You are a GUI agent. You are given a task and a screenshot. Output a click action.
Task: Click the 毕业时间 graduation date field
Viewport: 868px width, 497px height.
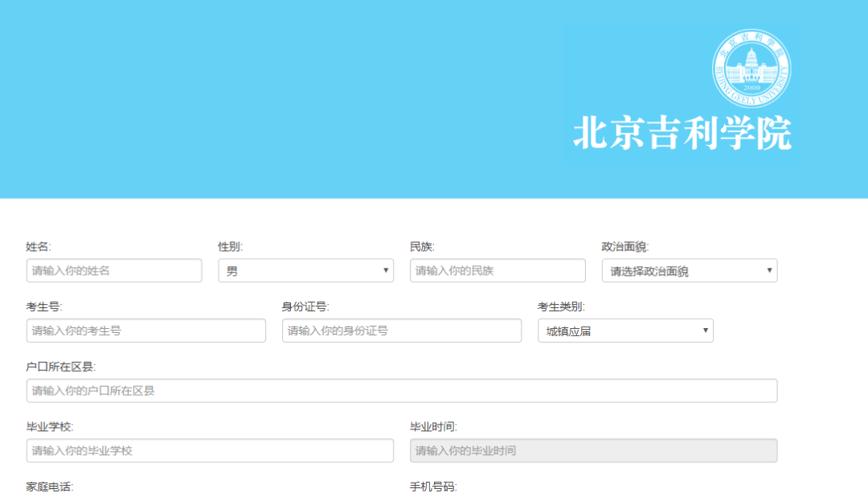[593, 450]
